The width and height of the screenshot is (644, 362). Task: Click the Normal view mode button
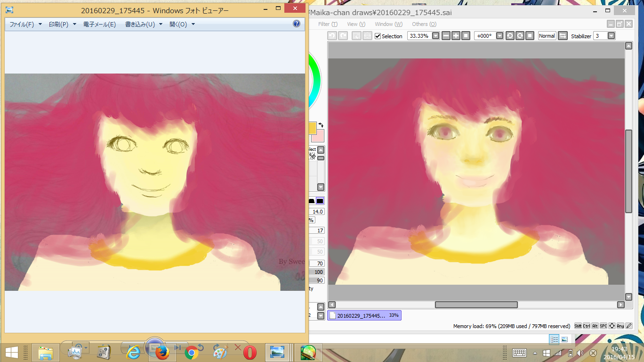coord(547,36)
